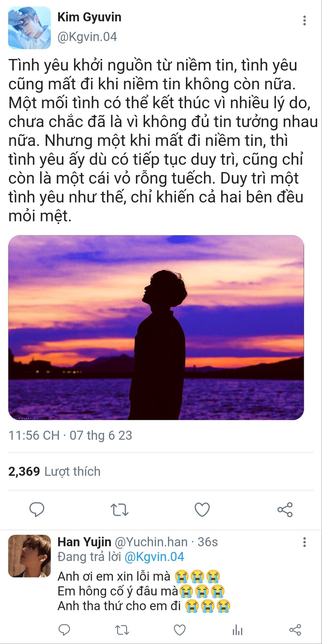View analytics of Han Yujin's reply
This screenshot has height=644, width=322.
237,630
